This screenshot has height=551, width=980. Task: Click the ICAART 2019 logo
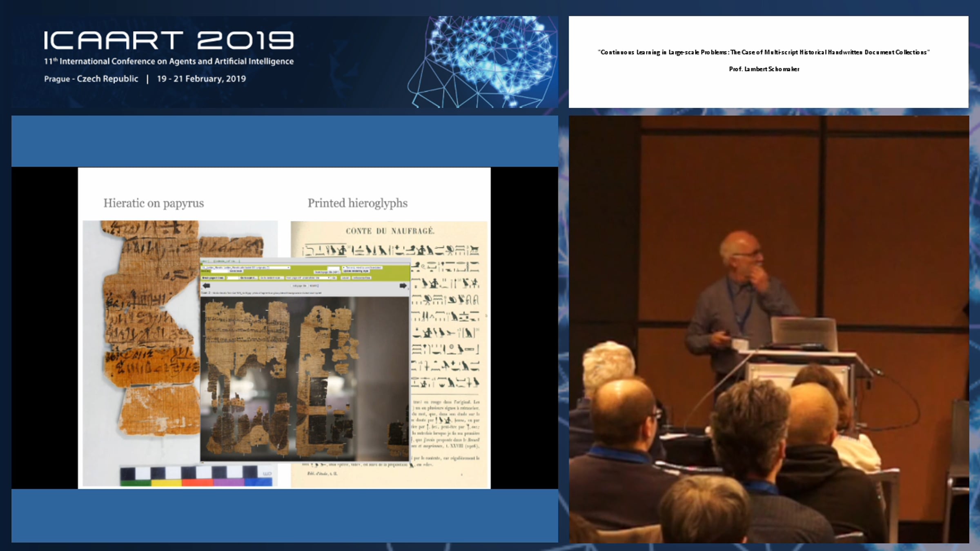(168, 40)
